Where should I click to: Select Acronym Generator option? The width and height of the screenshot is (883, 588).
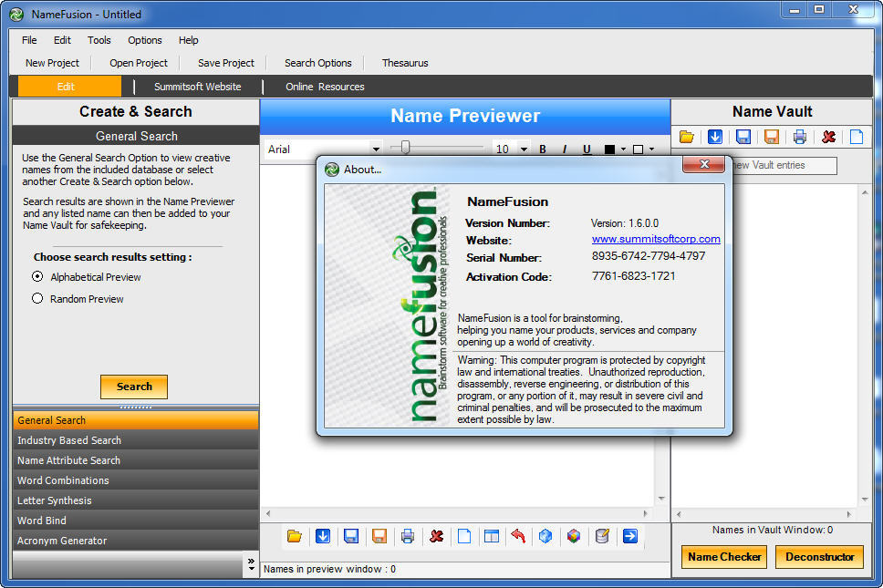pos(135,541)
